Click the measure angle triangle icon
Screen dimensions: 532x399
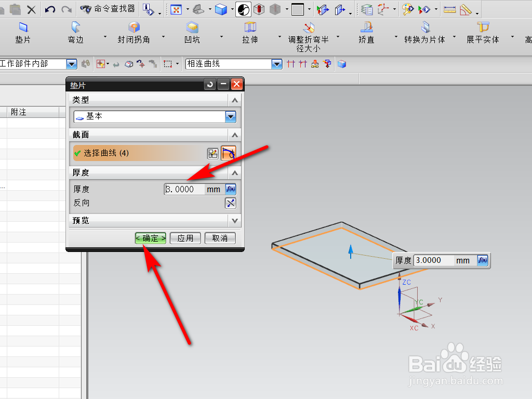466,9
